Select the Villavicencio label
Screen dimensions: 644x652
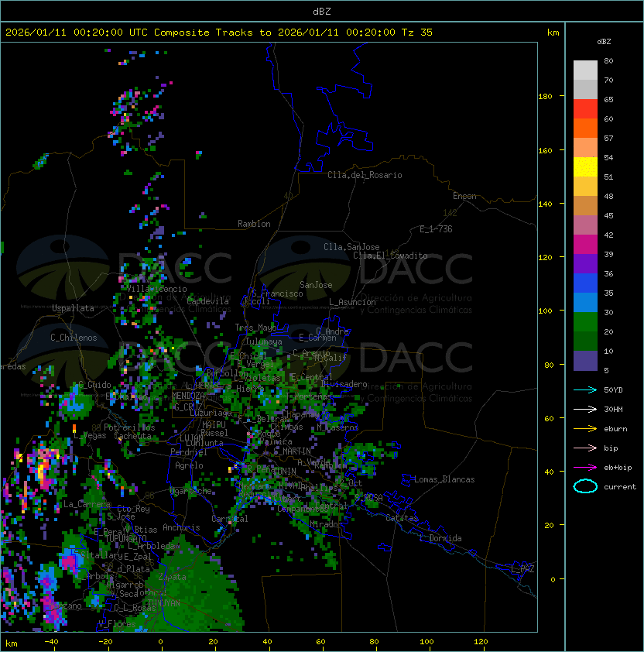click(156, 289)
